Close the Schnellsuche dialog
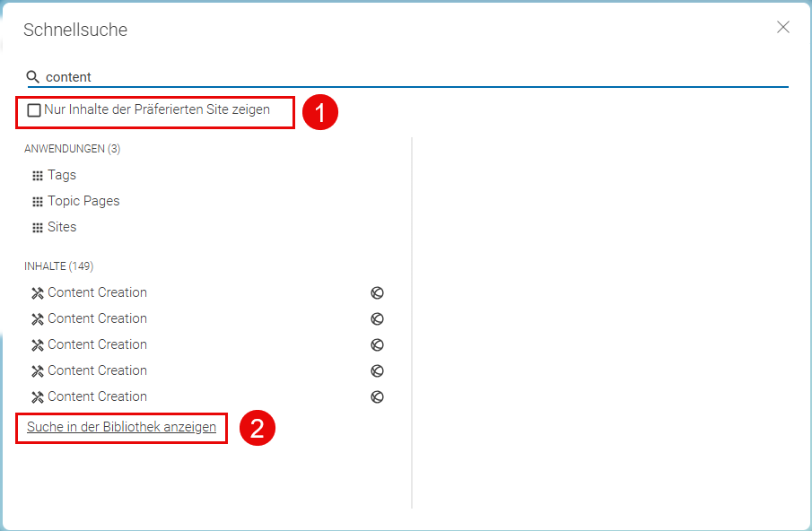 point(783,27)
